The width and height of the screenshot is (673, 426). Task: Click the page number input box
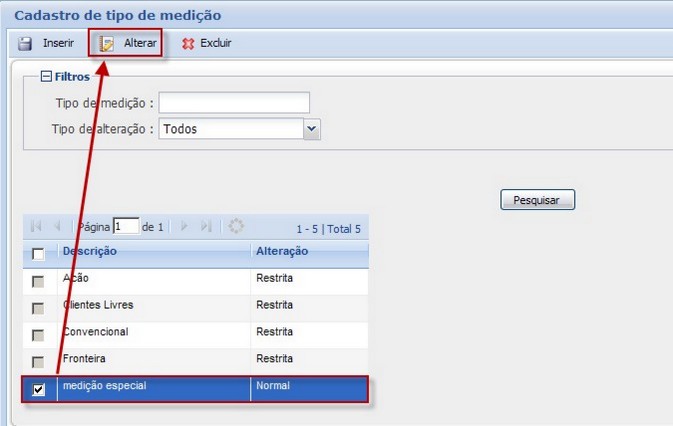(126, 227)
